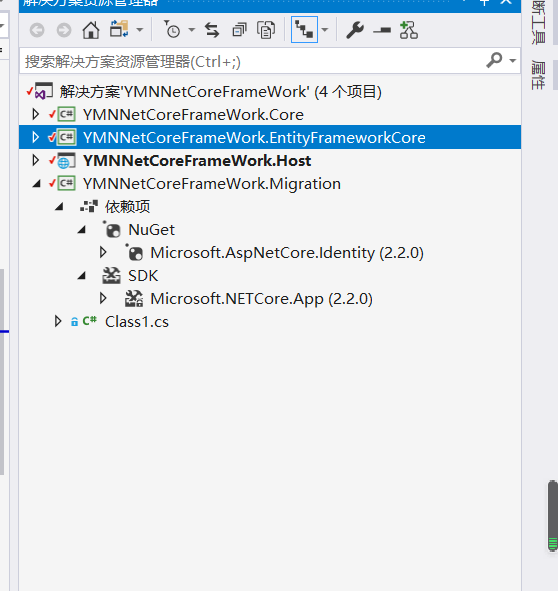This screenshot has height=591, width=558.
Task: Expand the YMNNetCoreFrameWork.Host project
Action: coord(35,160)
